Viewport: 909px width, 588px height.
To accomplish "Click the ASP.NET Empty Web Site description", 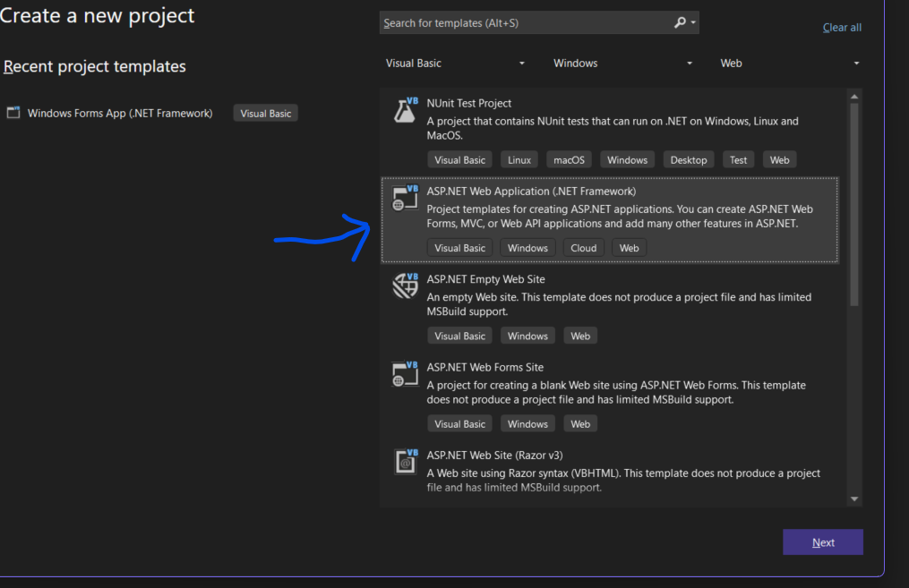I will point(619,304).
